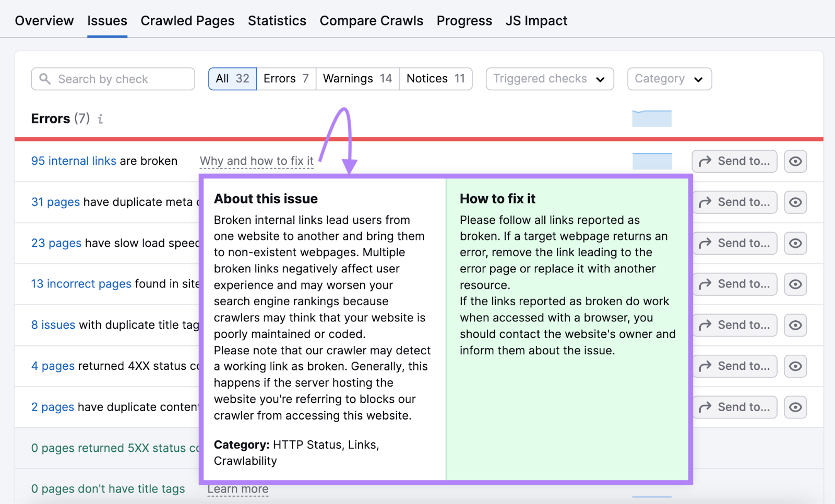The image size is (835, 504).
Task: Toggle the eye icon on the duplicate content row
Action: coord(795,407)
